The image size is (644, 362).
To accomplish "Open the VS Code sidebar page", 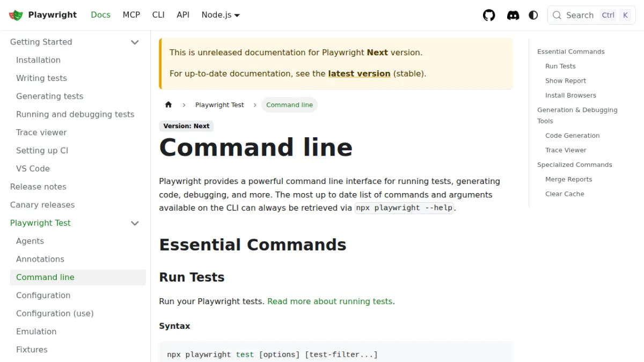I will click(33, 168).
